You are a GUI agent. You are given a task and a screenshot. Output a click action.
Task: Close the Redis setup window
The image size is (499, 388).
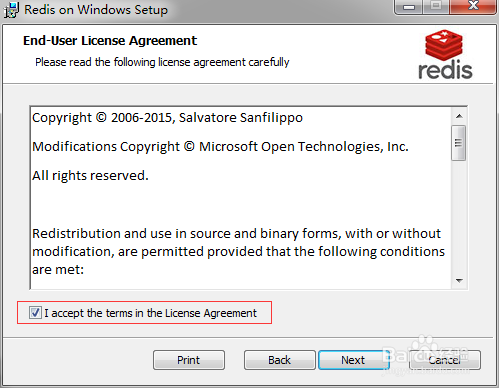pos(473,7)
